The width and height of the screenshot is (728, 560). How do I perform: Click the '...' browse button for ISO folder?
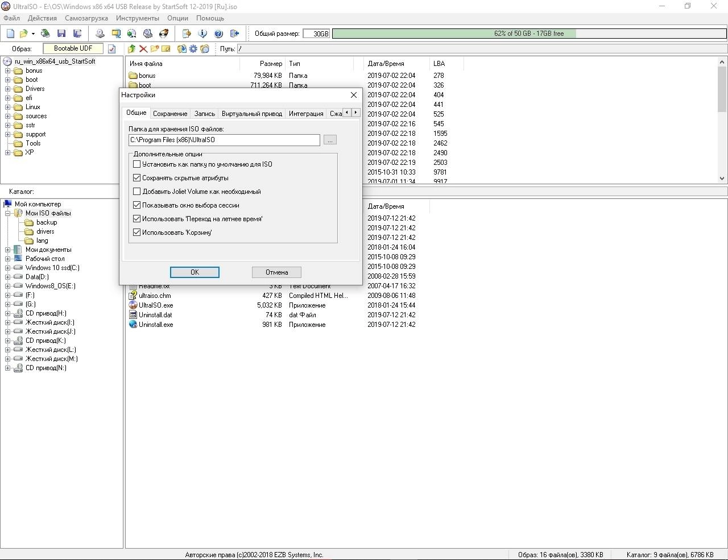point(330,140)
